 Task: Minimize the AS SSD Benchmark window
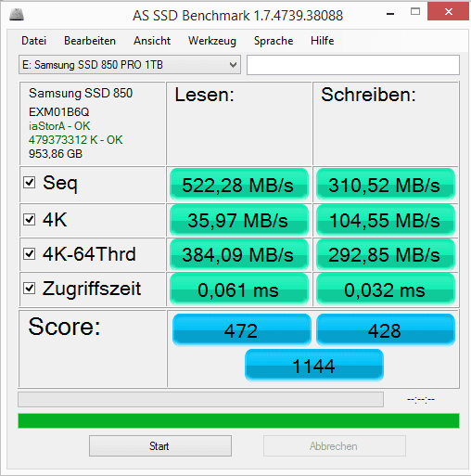point(390,14)
